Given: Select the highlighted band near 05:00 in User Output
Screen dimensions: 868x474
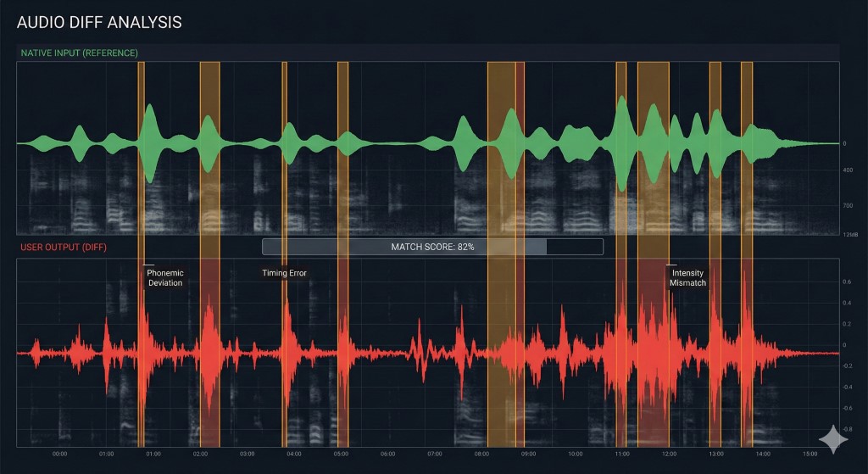Looking at the screenshot, I should (342, 353).
